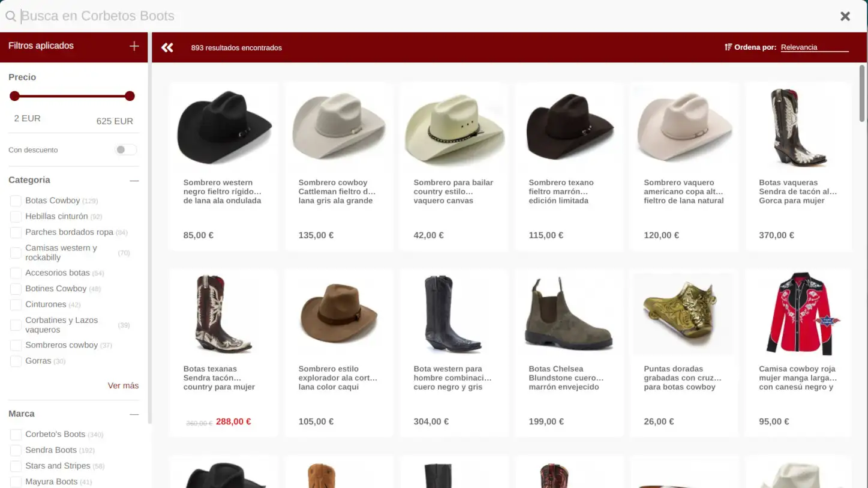
Task: Check the Accesorios botas category
Action: click(16, 273)
